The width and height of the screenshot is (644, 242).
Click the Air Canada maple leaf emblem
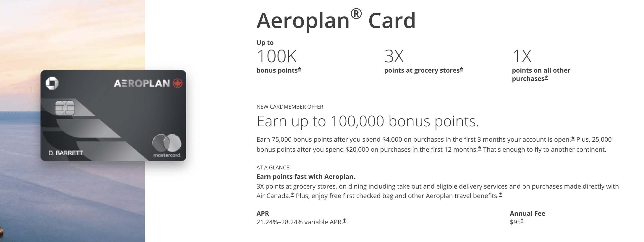[177, 84]
